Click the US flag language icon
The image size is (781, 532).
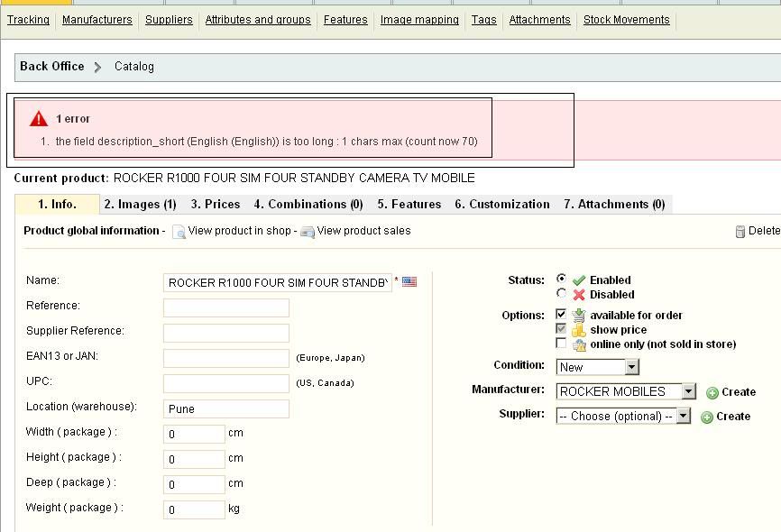coord(409,281)
